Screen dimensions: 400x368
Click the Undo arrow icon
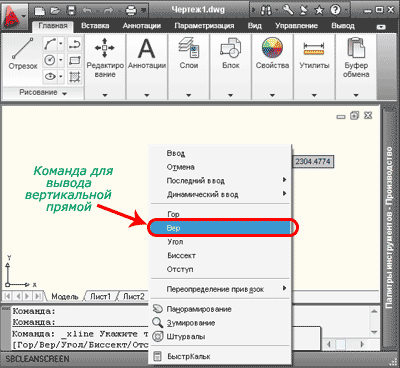88,11
